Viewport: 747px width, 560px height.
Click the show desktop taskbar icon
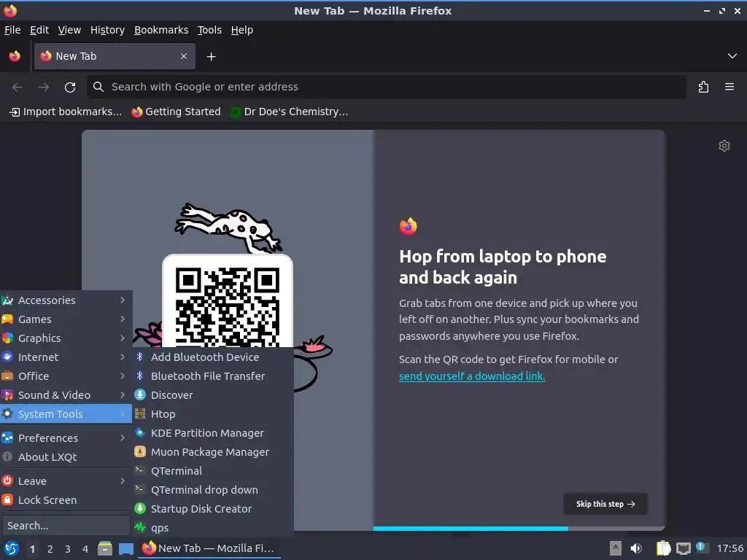(126, 549)
